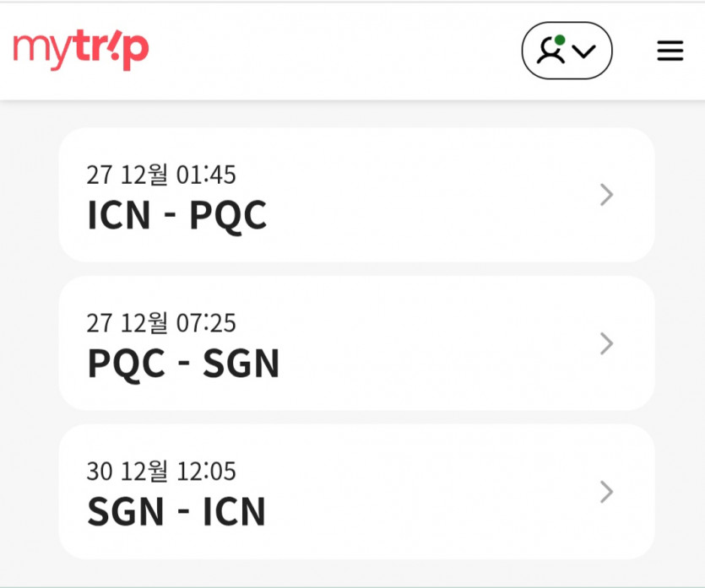Expand the account dropdown chevron
The height and width of the screenshot is (588, 705).
(584, 51)
